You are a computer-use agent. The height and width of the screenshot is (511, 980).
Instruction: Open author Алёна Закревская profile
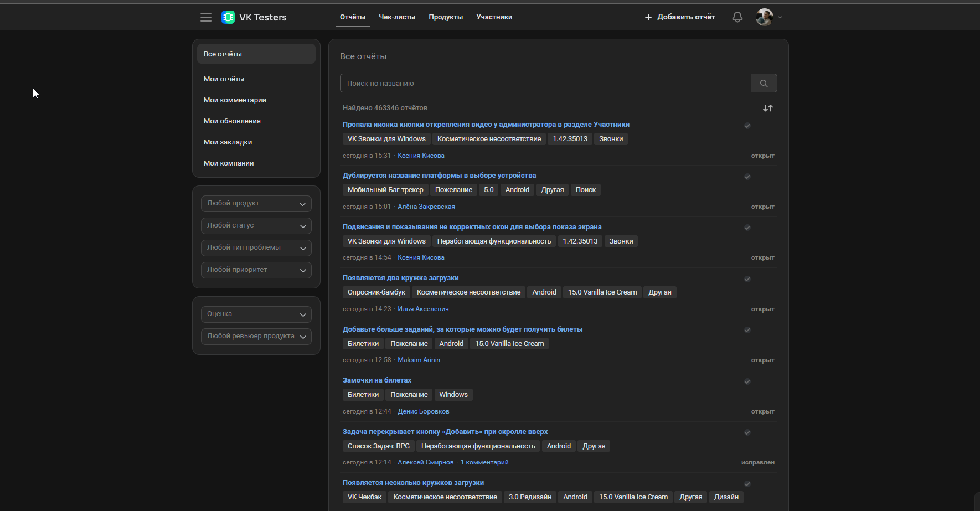426,207
